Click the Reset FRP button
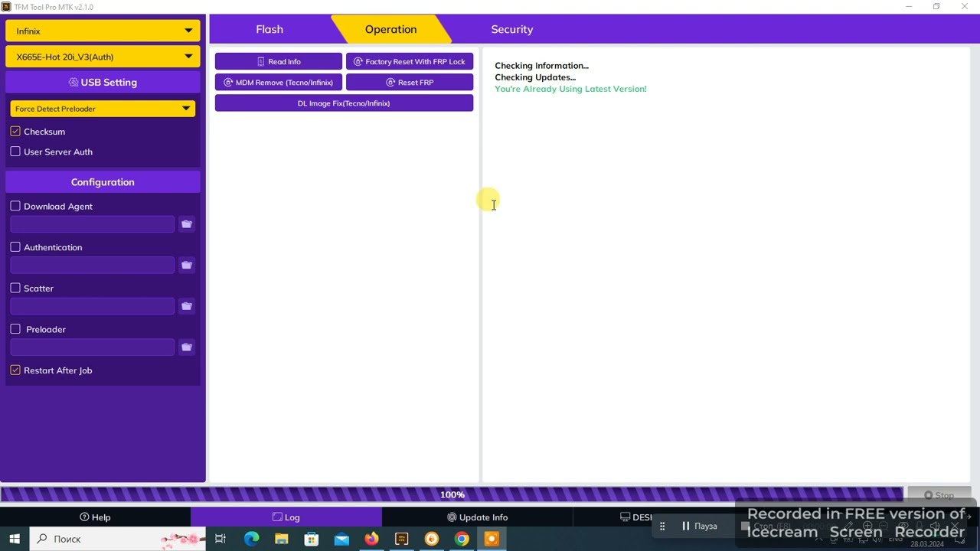The width and height of the screenshot is (980, 551). (410, 82)
